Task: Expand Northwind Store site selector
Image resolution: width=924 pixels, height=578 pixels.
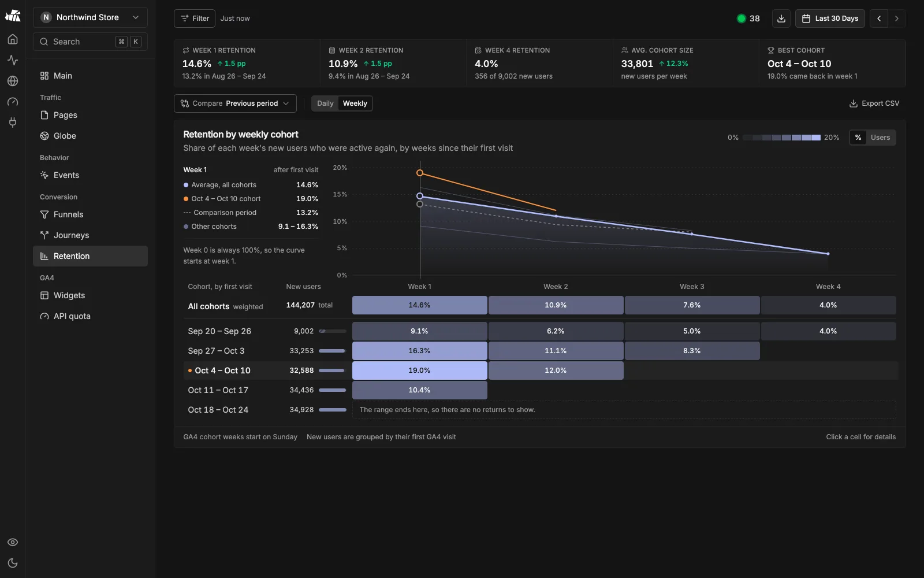Action: 90,17
